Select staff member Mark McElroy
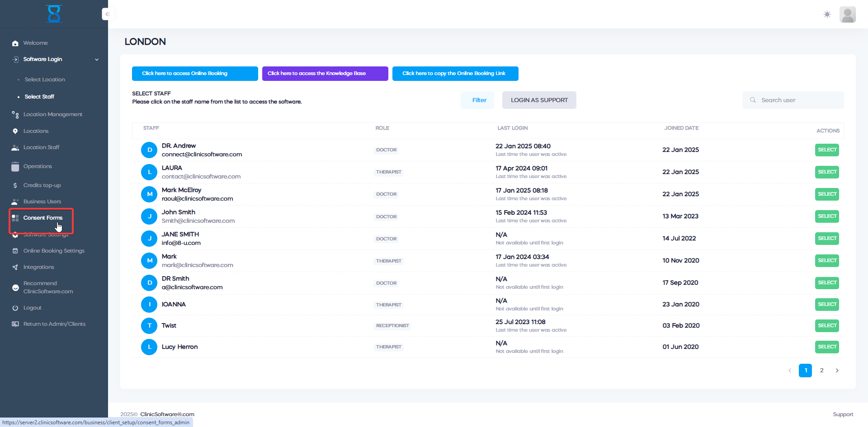 point(827,194)
